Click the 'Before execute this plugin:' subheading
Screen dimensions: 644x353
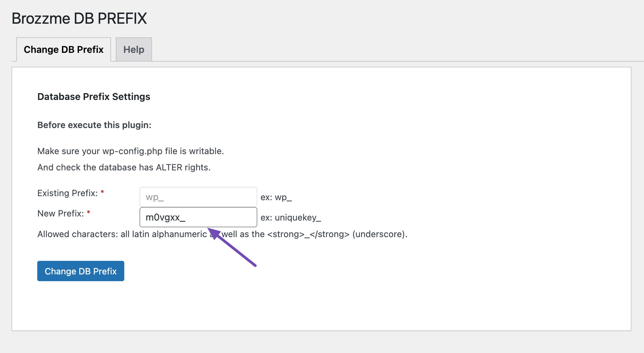[94, 125]
